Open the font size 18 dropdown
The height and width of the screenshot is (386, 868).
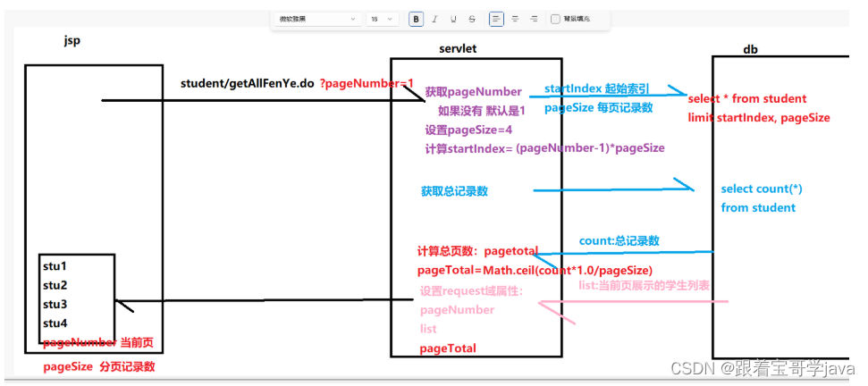(x=382, y=19)
